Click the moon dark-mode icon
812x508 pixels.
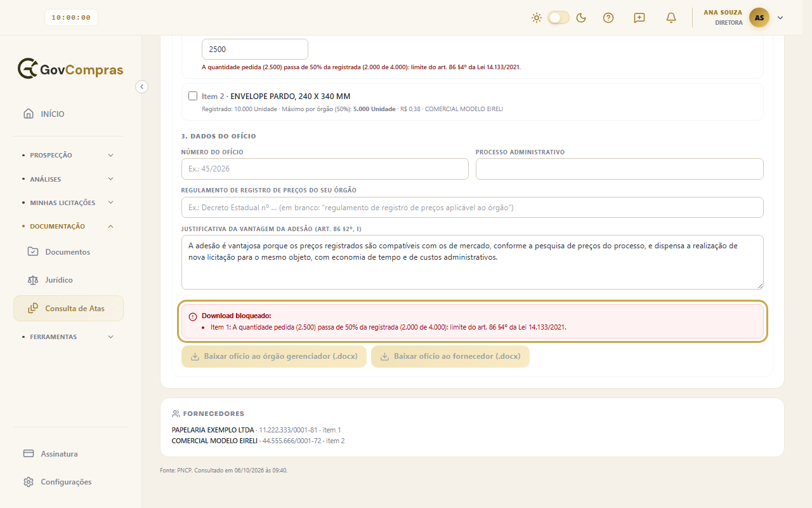pyautogui.click(x=581, y=18)
